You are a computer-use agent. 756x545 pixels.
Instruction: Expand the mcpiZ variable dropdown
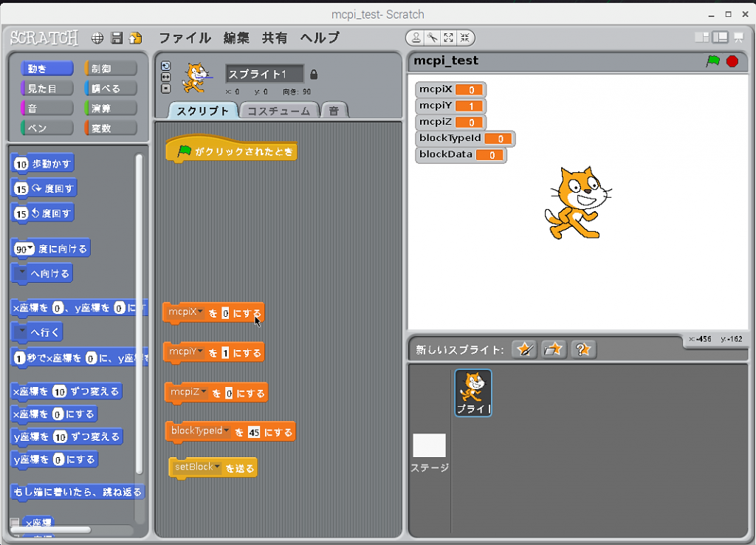[204, 391]
